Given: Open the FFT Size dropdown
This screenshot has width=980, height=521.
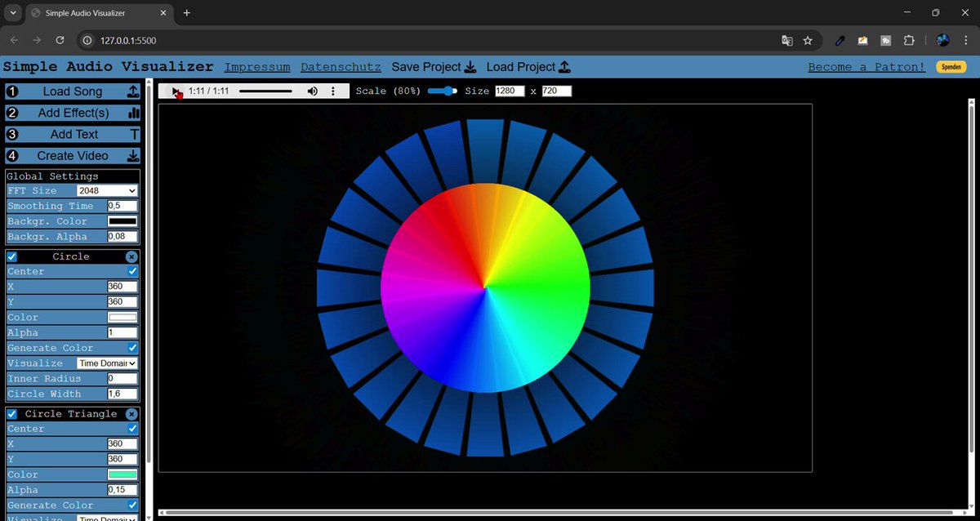Looking at the screenshot, I should (107, 190).
